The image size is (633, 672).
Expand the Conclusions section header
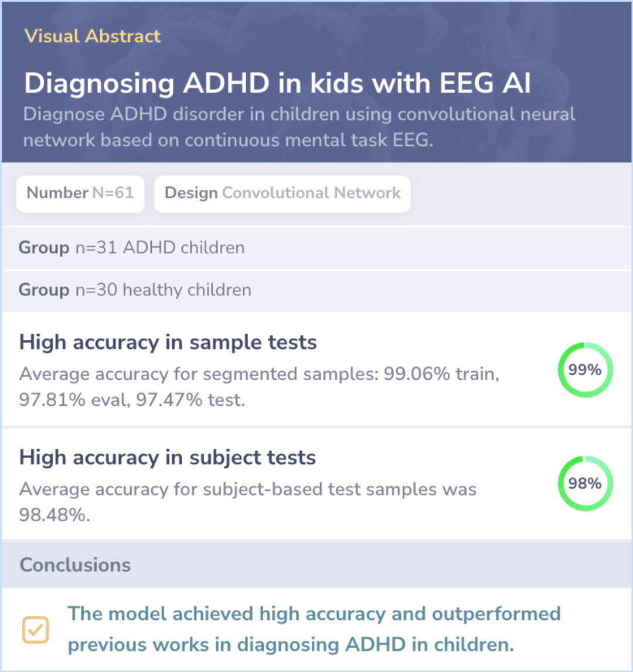pos(316,565)
